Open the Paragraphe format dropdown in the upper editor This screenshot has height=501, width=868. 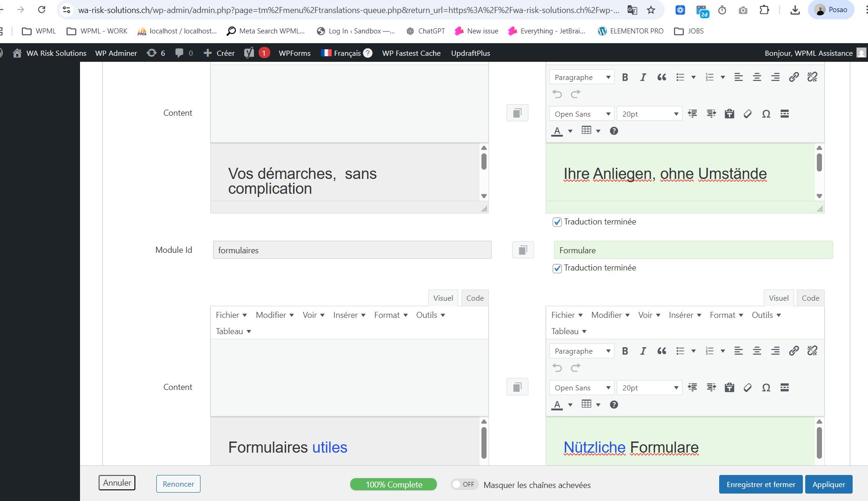[581, 77]
